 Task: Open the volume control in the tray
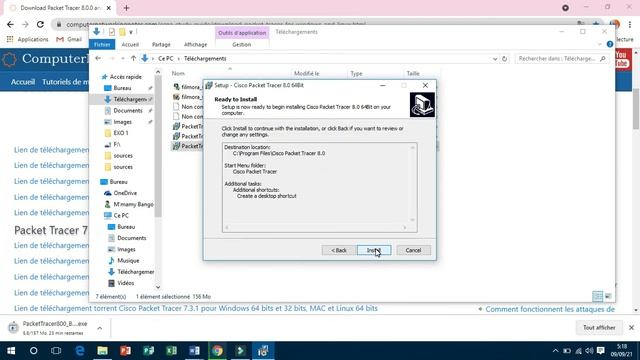(x=589, y=351)
